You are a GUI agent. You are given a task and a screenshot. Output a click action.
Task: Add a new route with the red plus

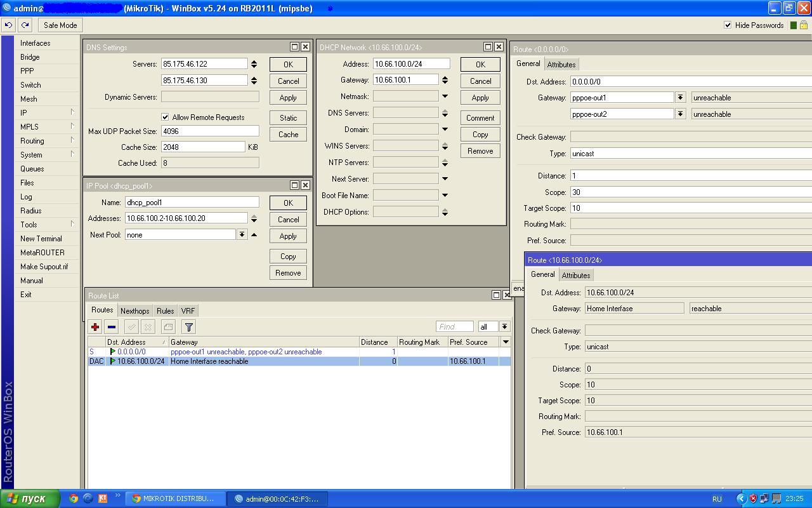[x=95, y=326]
